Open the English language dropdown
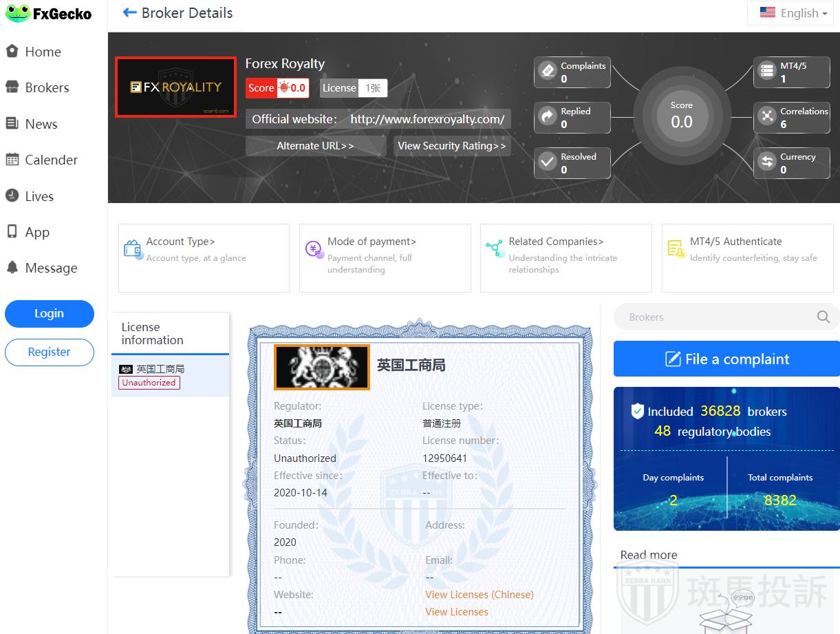The height and width of the screenshot is (634, 840). tap(793, 13)
